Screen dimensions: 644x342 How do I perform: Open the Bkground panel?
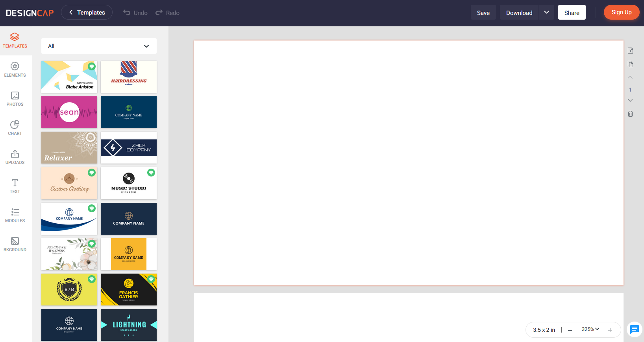click(15, 244)
